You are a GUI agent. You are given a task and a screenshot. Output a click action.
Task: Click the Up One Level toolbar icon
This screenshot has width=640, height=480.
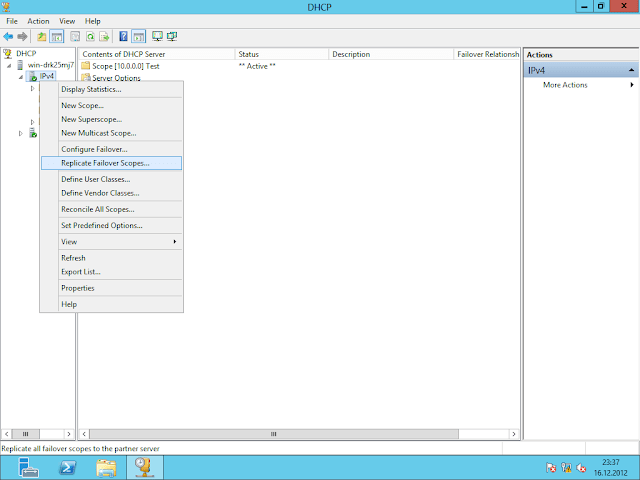pyautogui.click(x=42, y=36)
